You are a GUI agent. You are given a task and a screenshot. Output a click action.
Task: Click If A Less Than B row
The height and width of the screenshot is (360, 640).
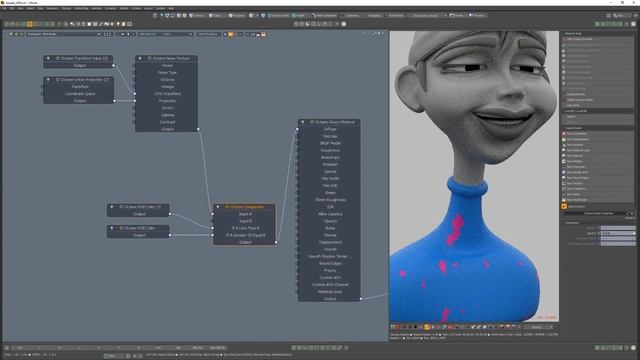[x=245, y=228]
